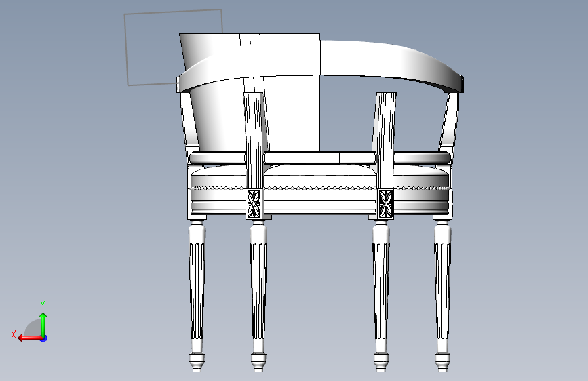Select the right carved rosette block
Image resolution: width=588 pixels, height=381 pixels.
pos(385,203)
